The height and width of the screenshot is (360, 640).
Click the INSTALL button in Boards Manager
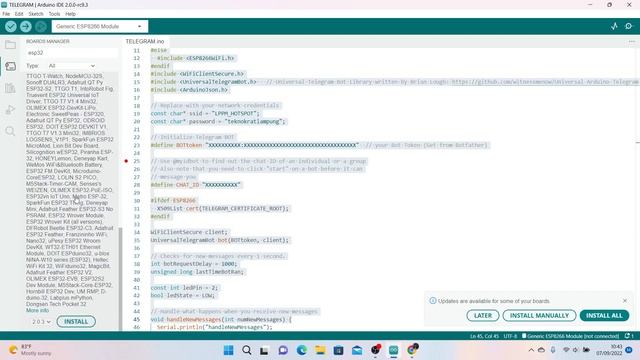coord(76,322)
